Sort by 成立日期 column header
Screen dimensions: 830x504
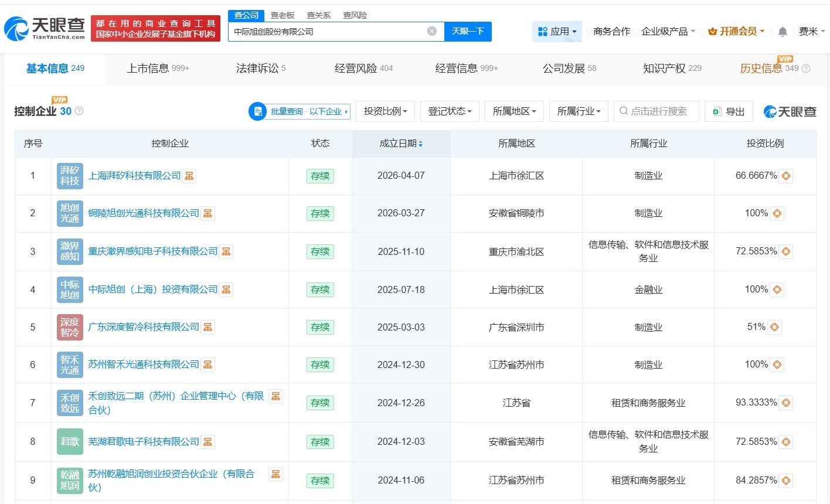click(401, 144)
